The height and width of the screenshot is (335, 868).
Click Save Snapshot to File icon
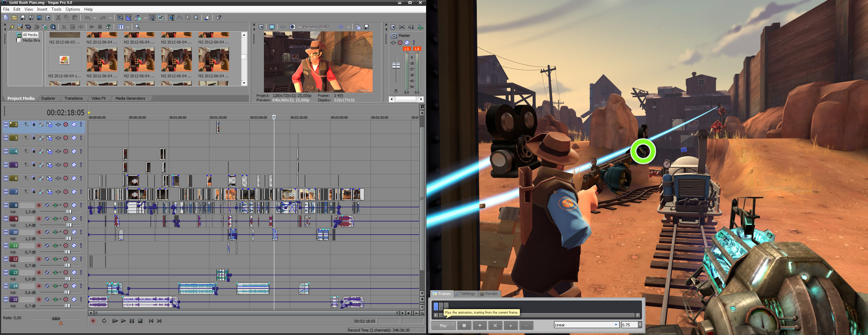(x=366, y=27)
